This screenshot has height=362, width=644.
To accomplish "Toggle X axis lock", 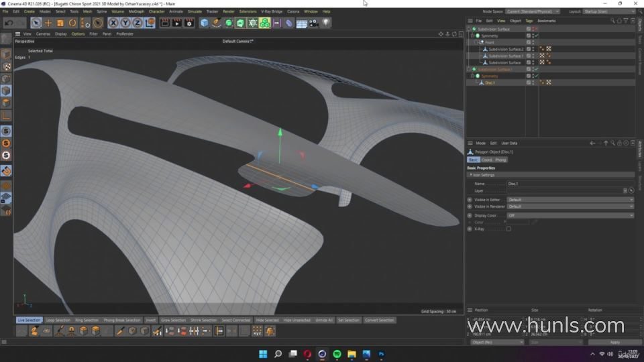I will click(x=113, y=23).
